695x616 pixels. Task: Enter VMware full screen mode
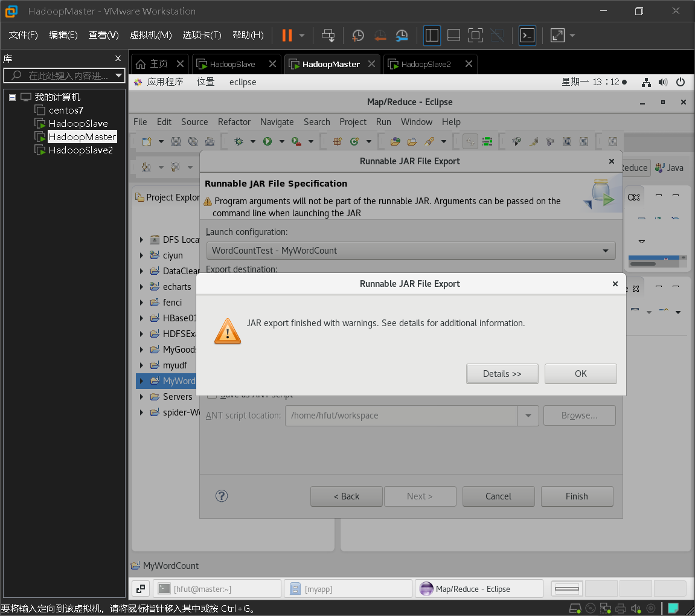point(475,36)
